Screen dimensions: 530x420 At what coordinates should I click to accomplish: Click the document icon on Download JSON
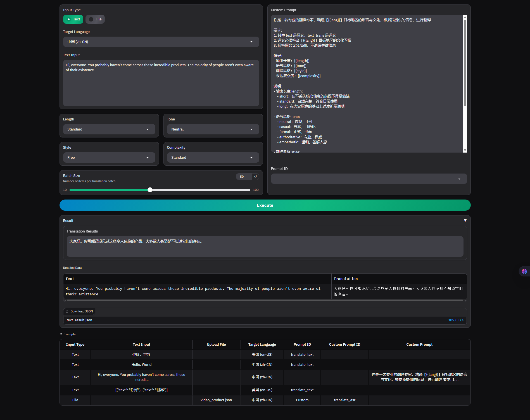67,311
